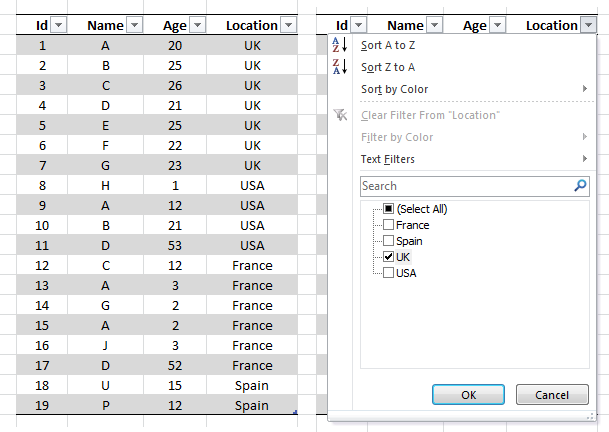Click the Sort Z to A icon
The image size is (609, 432).
click(339, 67)
